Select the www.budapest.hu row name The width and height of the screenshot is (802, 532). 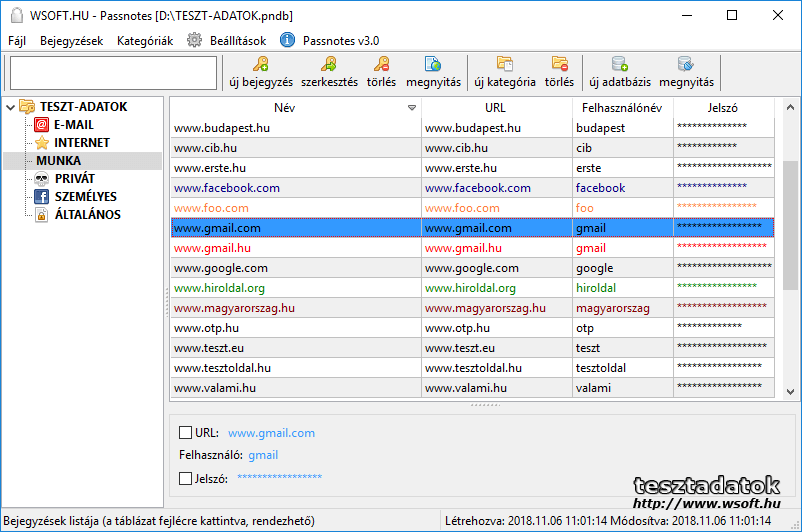(x=221, y=128)
